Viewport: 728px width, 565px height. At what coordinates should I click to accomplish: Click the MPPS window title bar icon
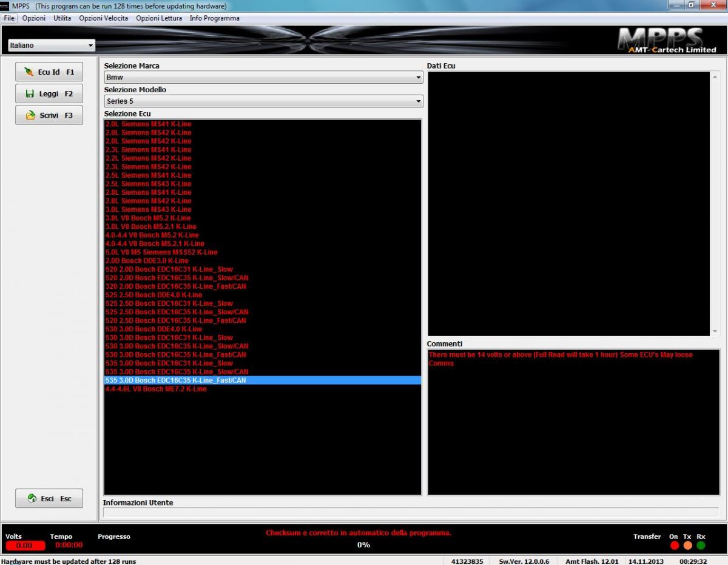(x=5, y=6)
